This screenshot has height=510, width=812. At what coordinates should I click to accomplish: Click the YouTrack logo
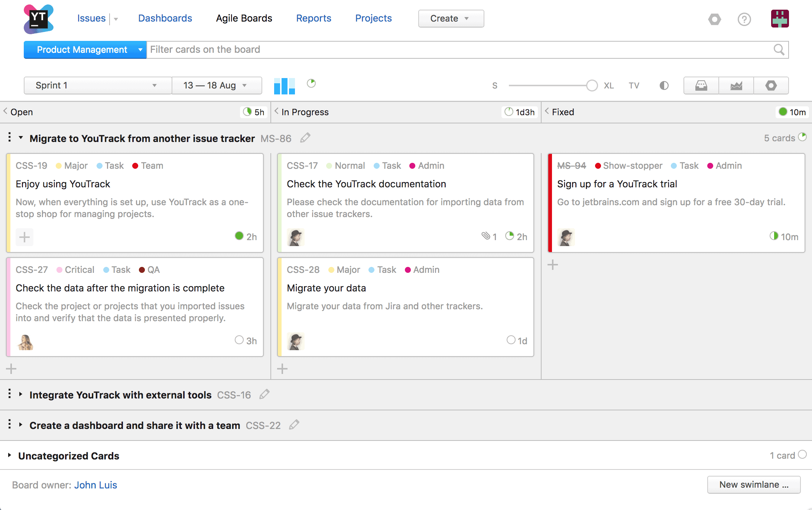pyautogui.click(x=38, y=19)
